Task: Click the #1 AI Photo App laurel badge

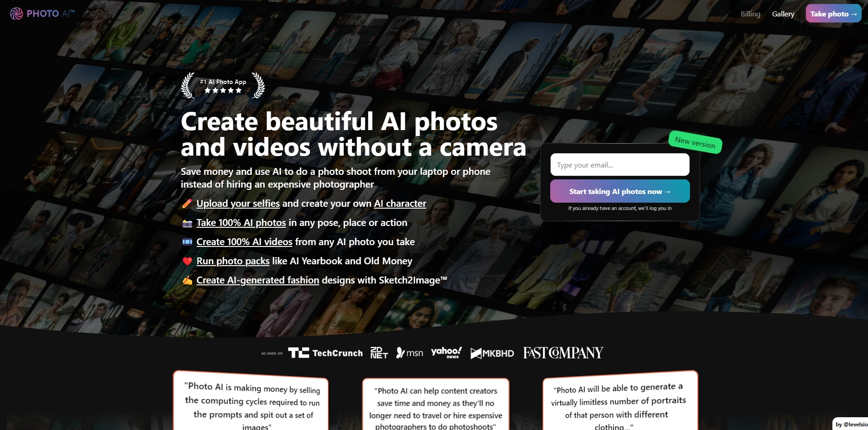Action: [223, 85]
